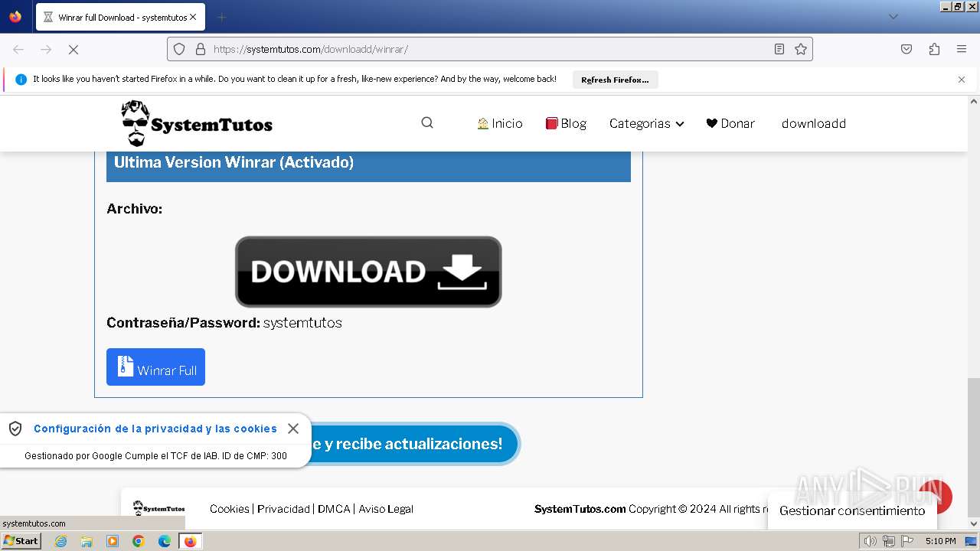Stop loading page with X button
The width and height of the screenshot is (980, 551).
(x=73, y=49)
